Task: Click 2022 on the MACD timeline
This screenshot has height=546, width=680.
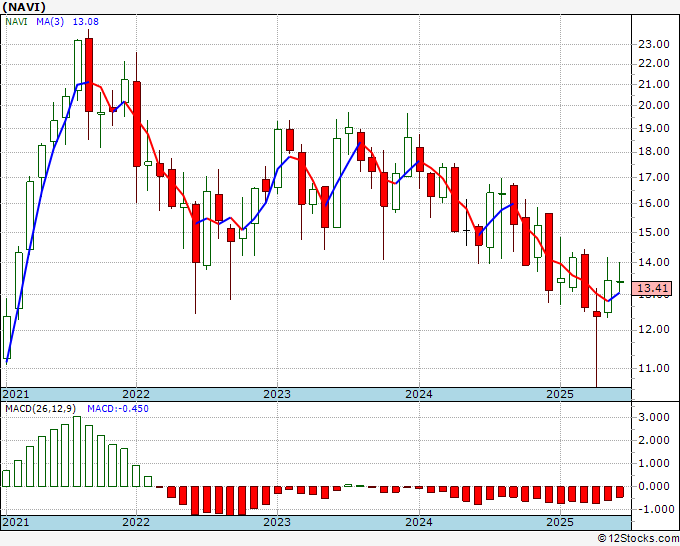Action: [x=136, y=522]
